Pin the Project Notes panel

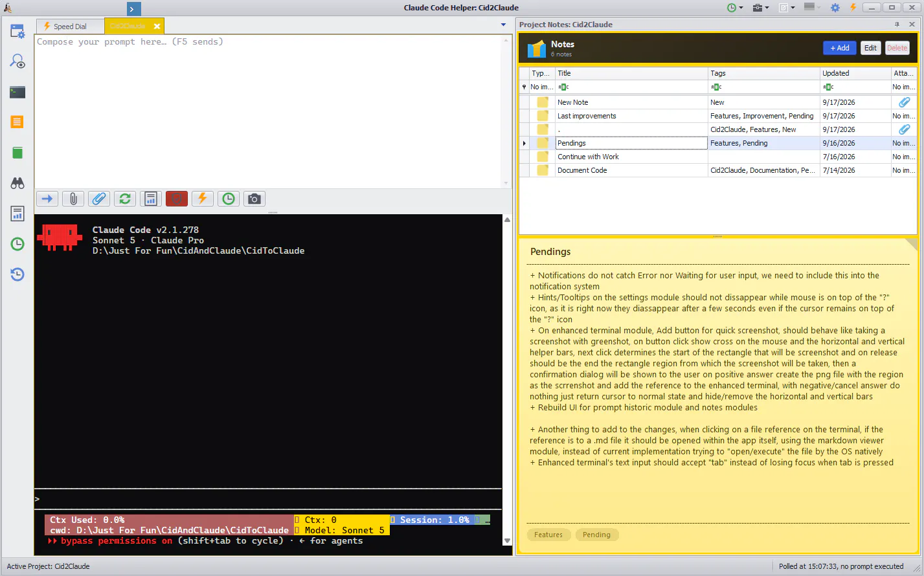pos(897,25)
